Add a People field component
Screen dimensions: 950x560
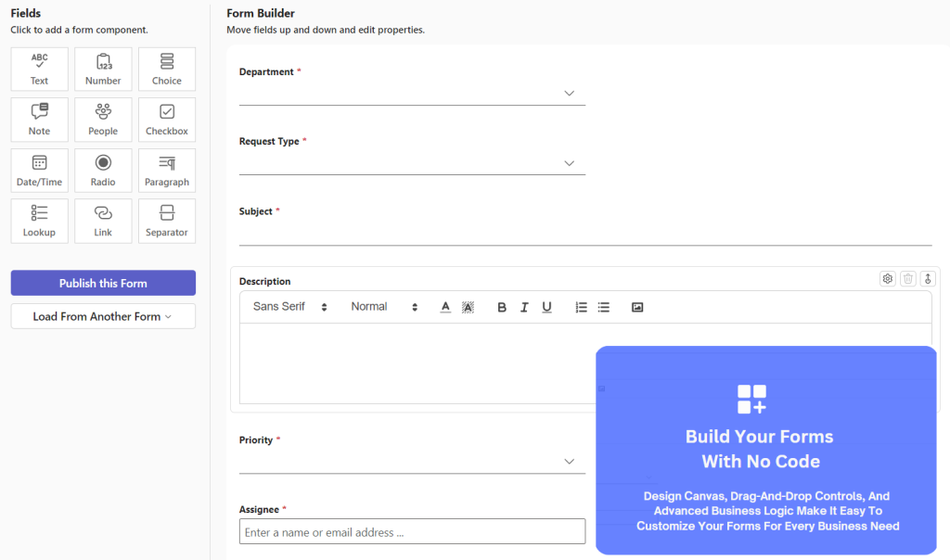pos(103,120)
